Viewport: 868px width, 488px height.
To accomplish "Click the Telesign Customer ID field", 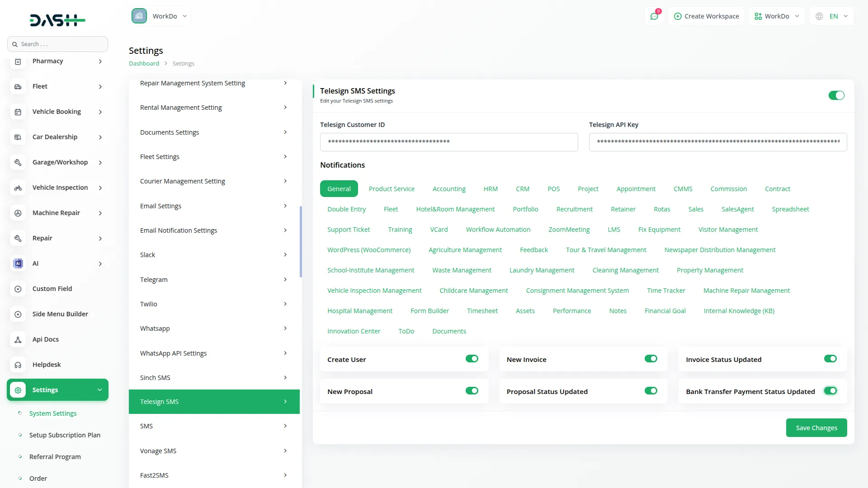I will (x=448, y=142).
